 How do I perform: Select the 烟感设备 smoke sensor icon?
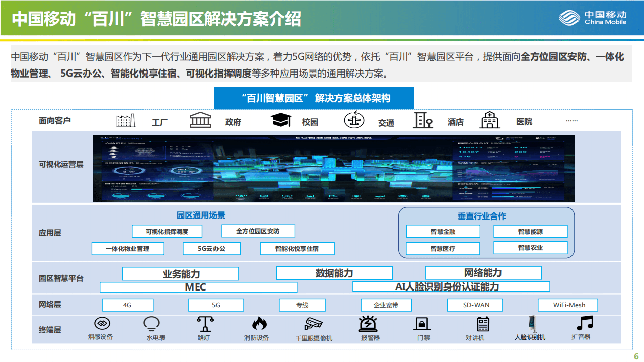click(102, 324)
